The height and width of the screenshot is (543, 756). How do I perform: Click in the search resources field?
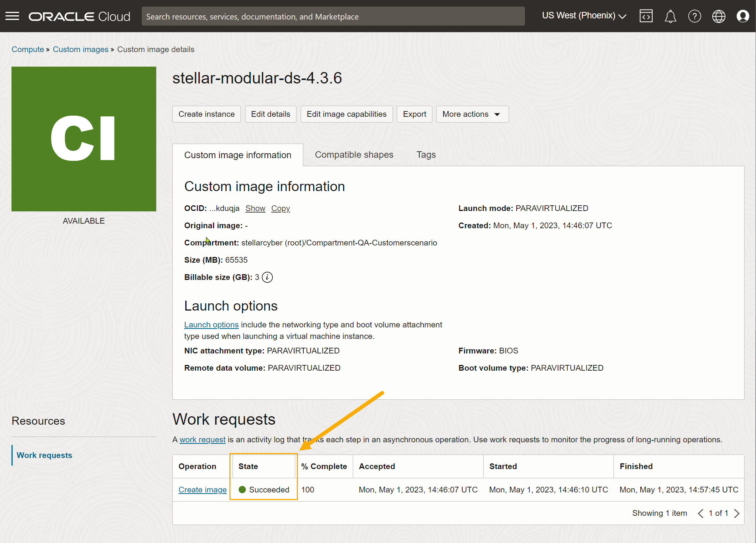click(x=333, y=16)
